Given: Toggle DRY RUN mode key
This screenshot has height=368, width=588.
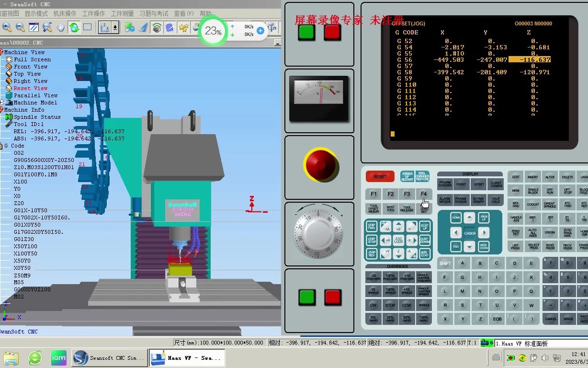Looking at the screenshot, I should tap(550, 190).
